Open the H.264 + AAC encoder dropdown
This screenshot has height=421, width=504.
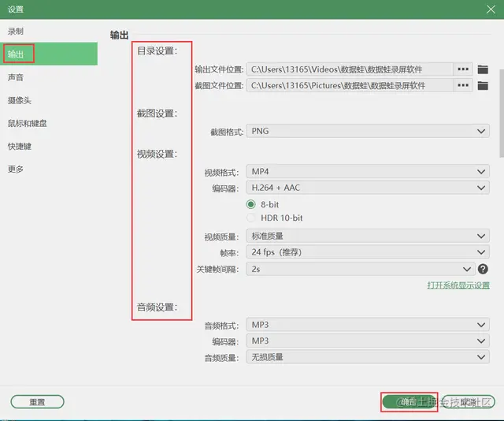(x=368, y=188)
